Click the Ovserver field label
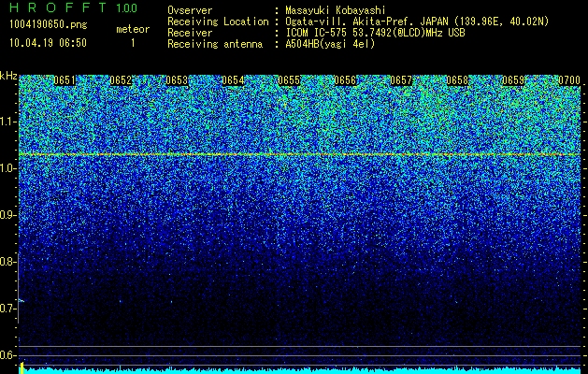The width and height of the screenshot is (588, 374). coord(190,10)
